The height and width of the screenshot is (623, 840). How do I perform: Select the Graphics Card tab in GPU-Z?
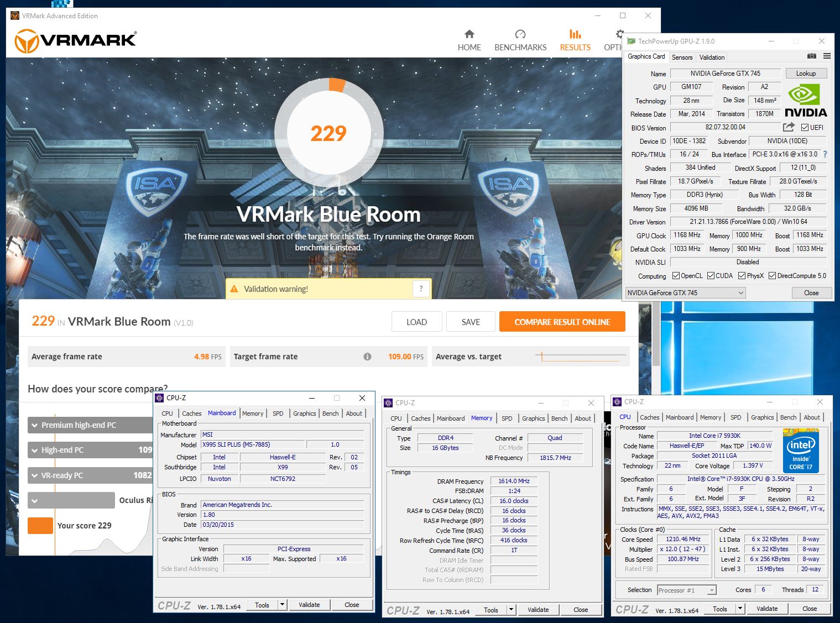pos(646,56)
